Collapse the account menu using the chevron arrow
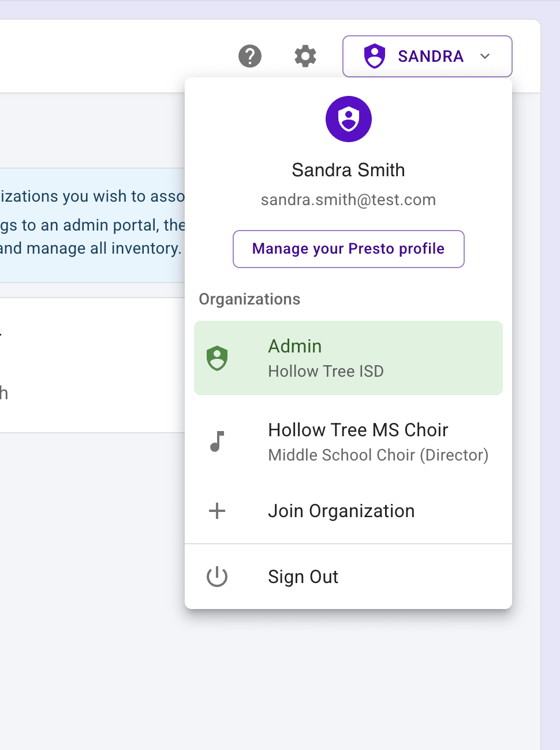Viewport: 560px width, 750px height. tap(485, 56)
